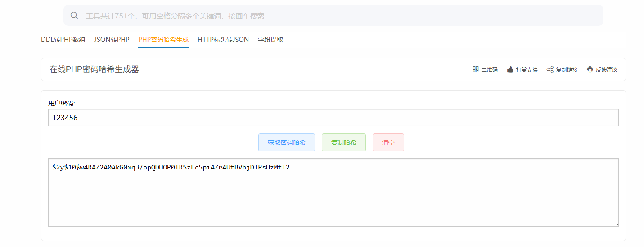Focus the tool search box
The height and width of the screenshot is (247, 644).
(333, 16)
